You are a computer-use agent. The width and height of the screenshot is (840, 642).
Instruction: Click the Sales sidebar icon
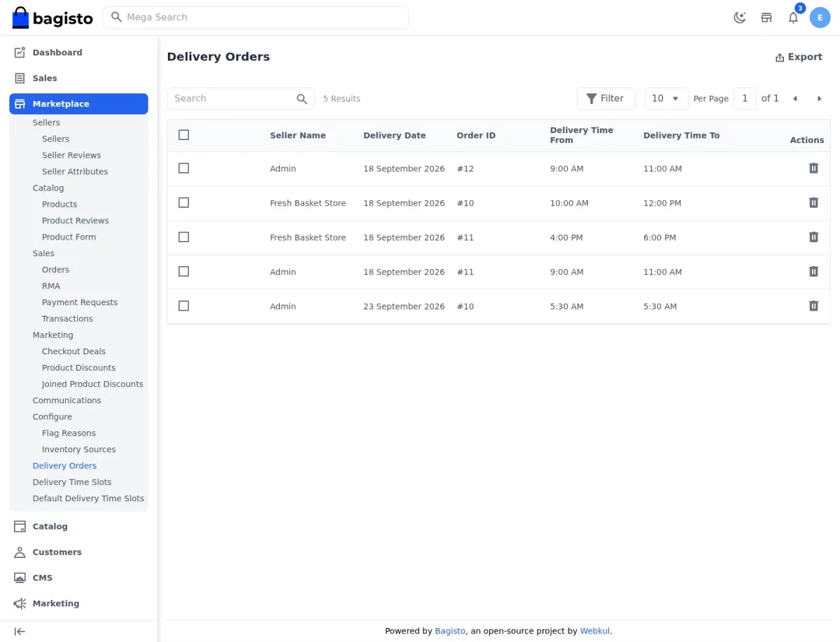tap(20, 78)
